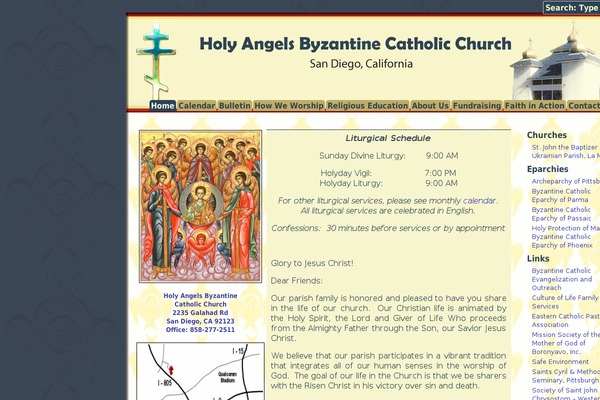Open Byzantine Catholic Eparchy of Passaic link
600x400 pixels.
(x=561, y=214)
